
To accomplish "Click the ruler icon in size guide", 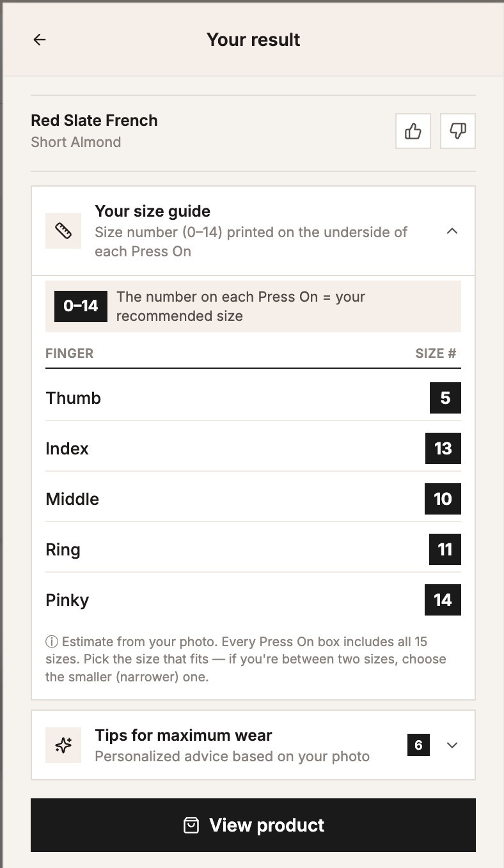I will pyautogui.click(x=63, y=231).
